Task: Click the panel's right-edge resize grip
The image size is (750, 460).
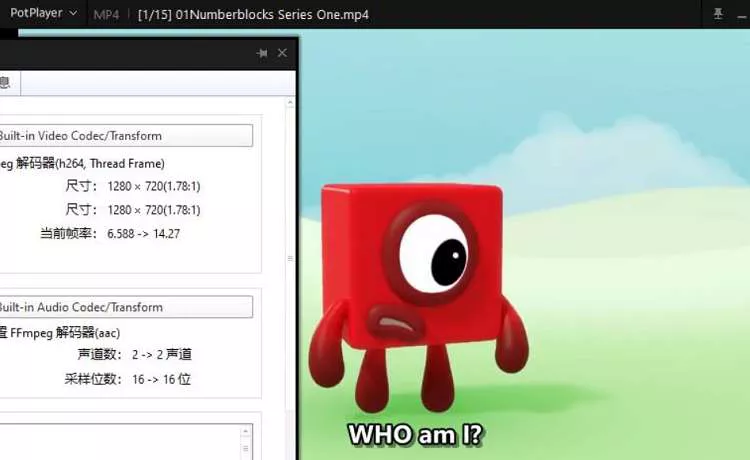Action: pos(291,258)
